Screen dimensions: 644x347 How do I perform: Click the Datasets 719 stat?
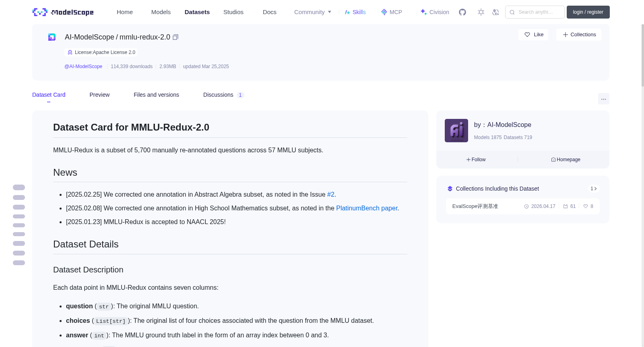[x=518, y=137]
